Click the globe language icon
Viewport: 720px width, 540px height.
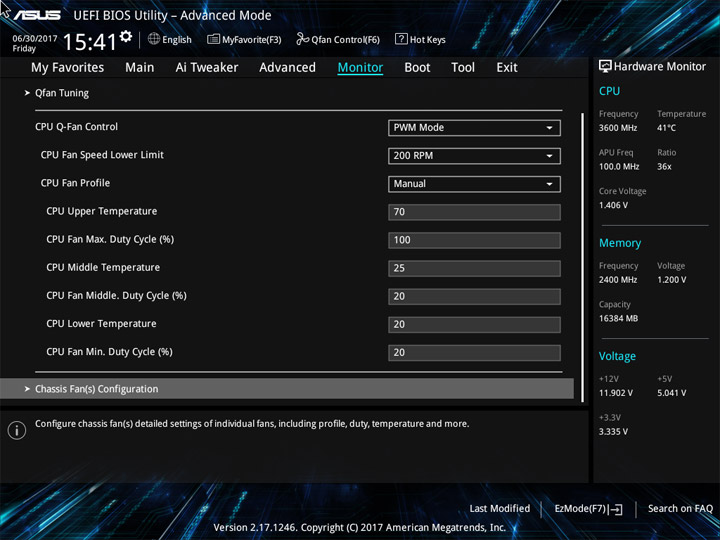click(x=154, y=39)
